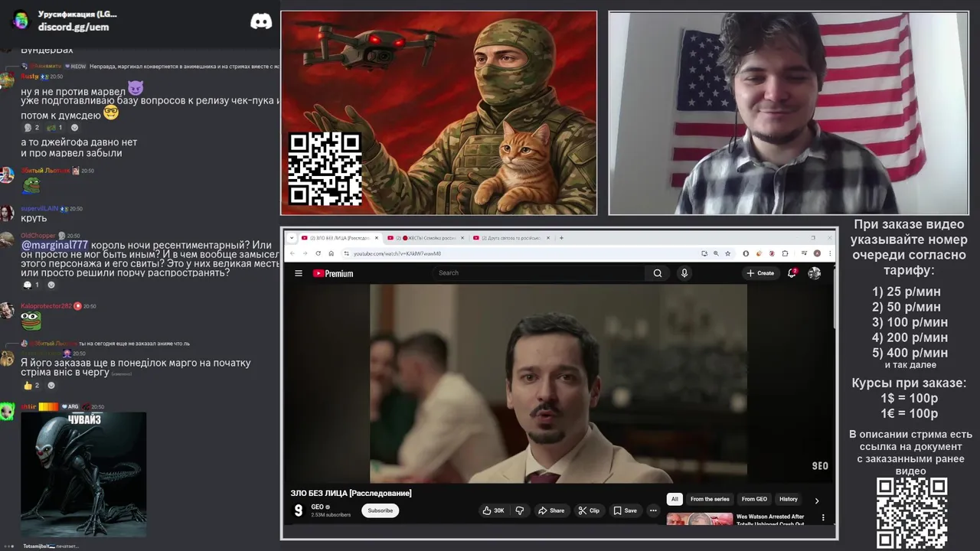Image resolution: width=980 pixels, height=551 pixels.
Task: Open the @marginal777 mention in chat
Action: pos(54,245)
